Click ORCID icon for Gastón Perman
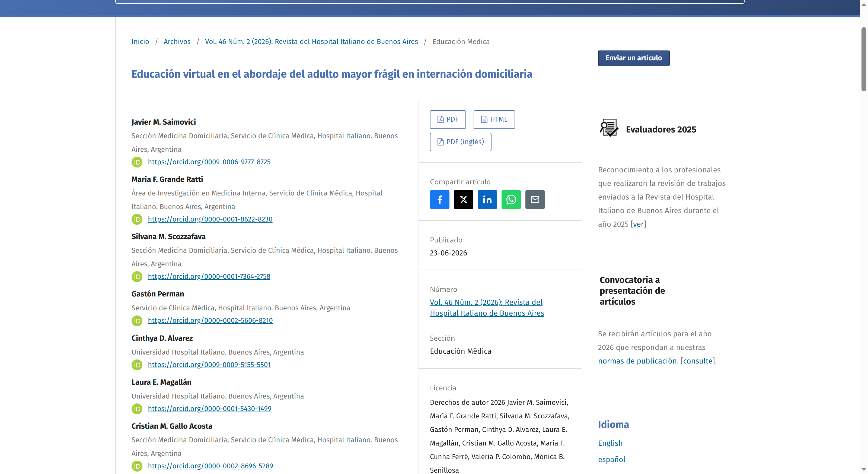The height and width of the screenshot is (474, 868). [137, 321]
